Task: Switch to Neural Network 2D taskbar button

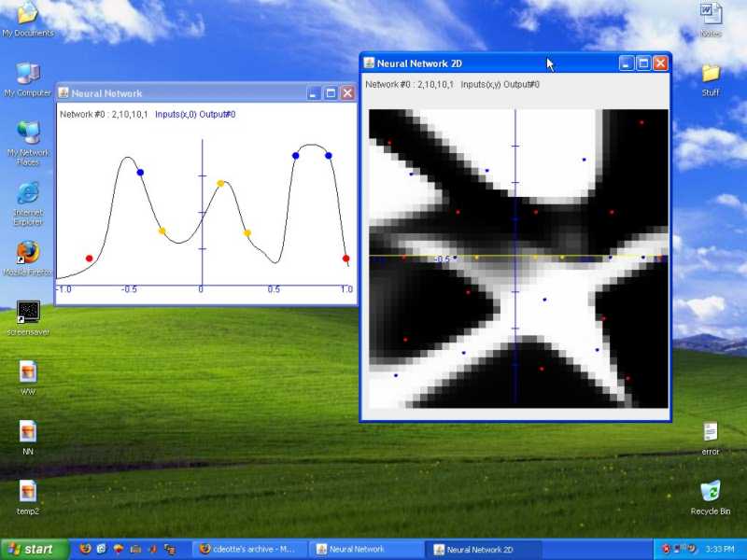Action: [485, 550]
